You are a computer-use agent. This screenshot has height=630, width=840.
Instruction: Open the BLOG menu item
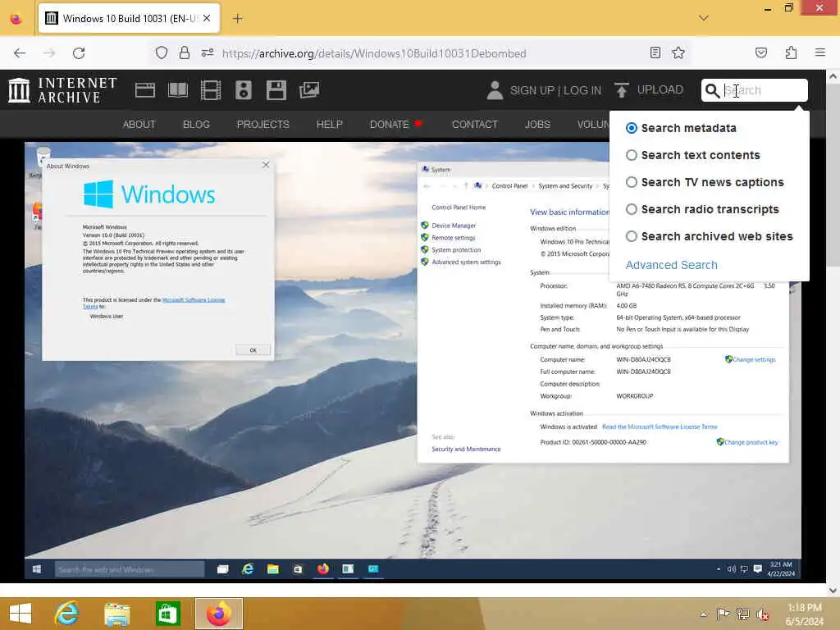click(x=196, y=125)
